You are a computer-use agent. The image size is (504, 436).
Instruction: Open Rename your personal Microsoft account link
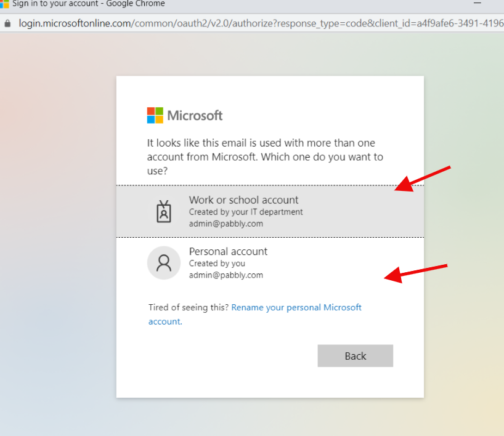pyautogui.click(x=255, y=314)
